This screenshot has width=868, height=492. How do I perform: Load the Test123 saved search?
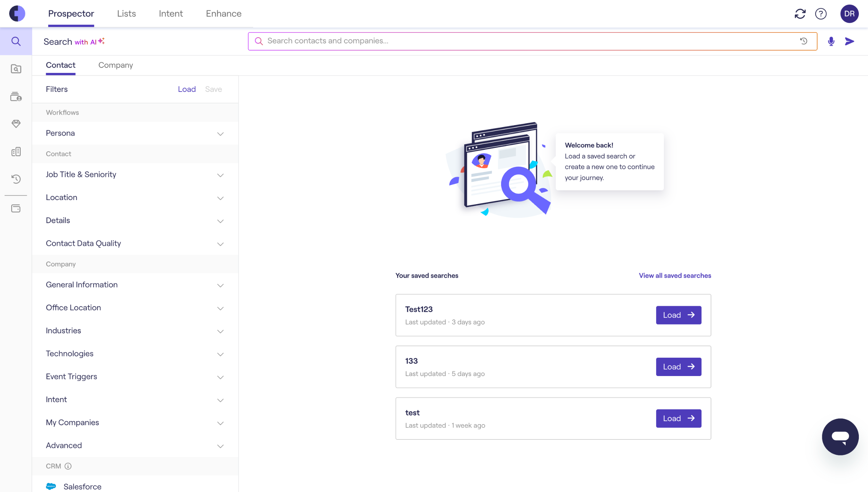(678, 315)
